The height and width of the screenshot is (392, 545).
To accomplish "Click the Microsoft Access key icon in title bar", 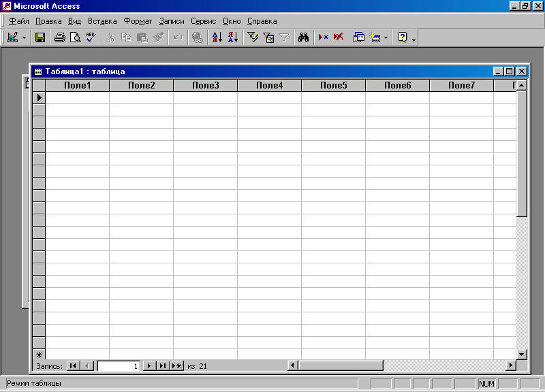I will 7,6.
